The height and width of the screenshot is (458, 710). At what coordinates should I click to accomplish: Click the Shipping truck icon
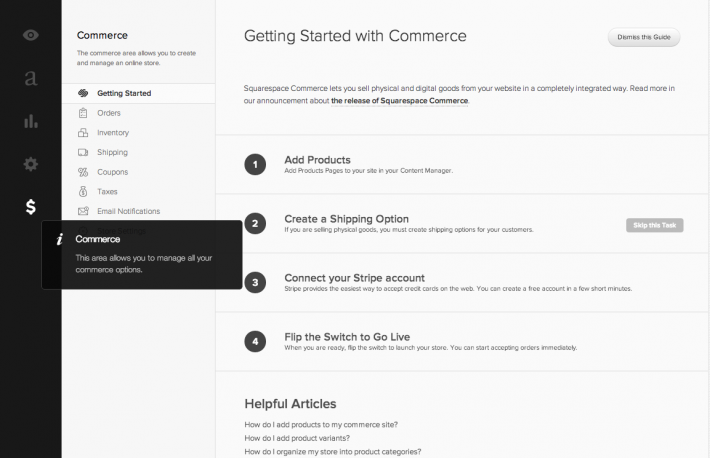pyautogui.click(x=83, y=152)
